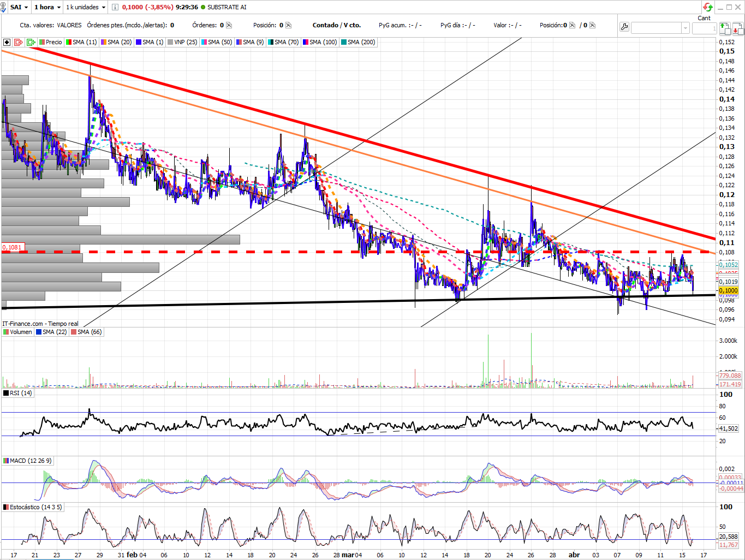Open the SAI symbol dropdown
The height and width of the screenshot is (560, 745).
tap(20, 7)
